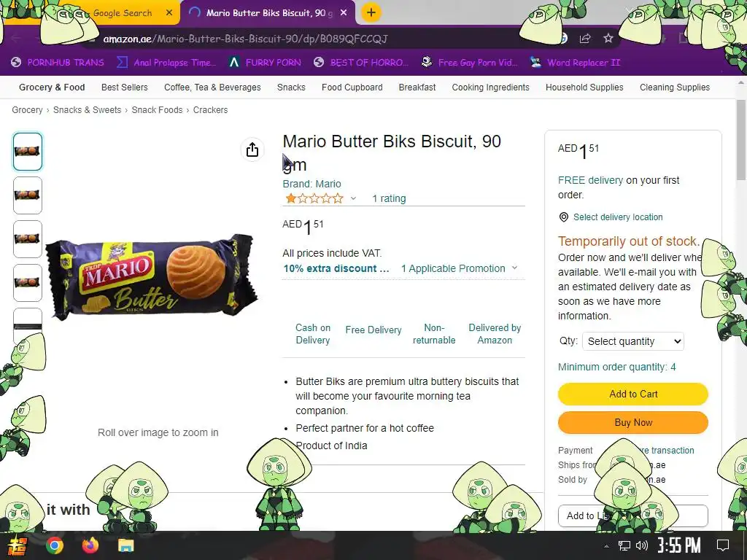747x560 pixels.
Task: Switch to the Google Search tab
Action: pos(123,13)
